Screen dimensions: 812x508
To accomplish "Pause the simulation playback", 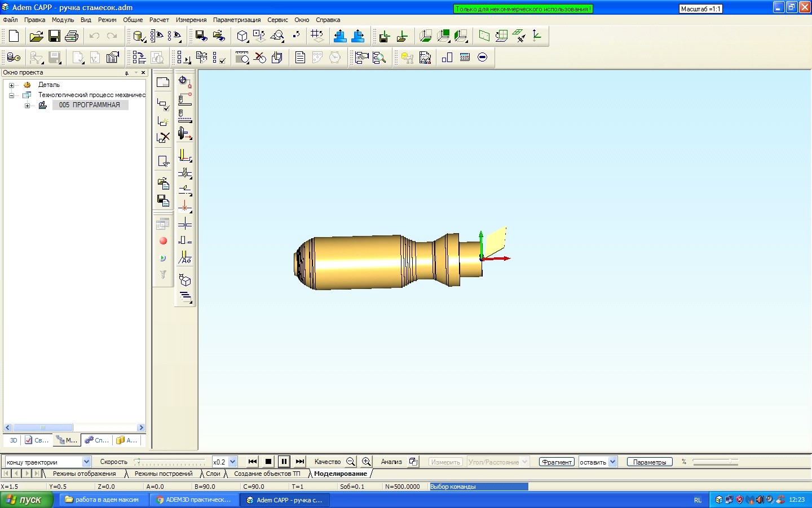I will coord(284,462).
